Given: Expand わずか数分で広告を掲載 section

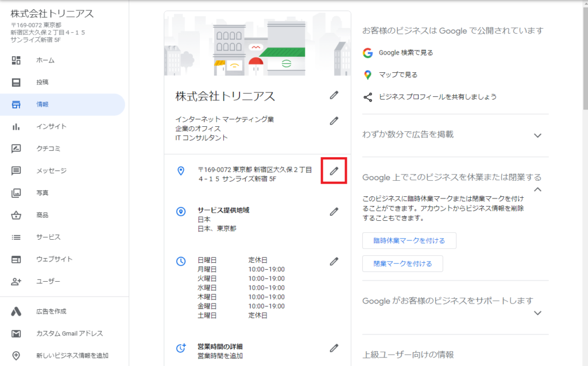Looking at the screenshot, I should click(537, 135).
